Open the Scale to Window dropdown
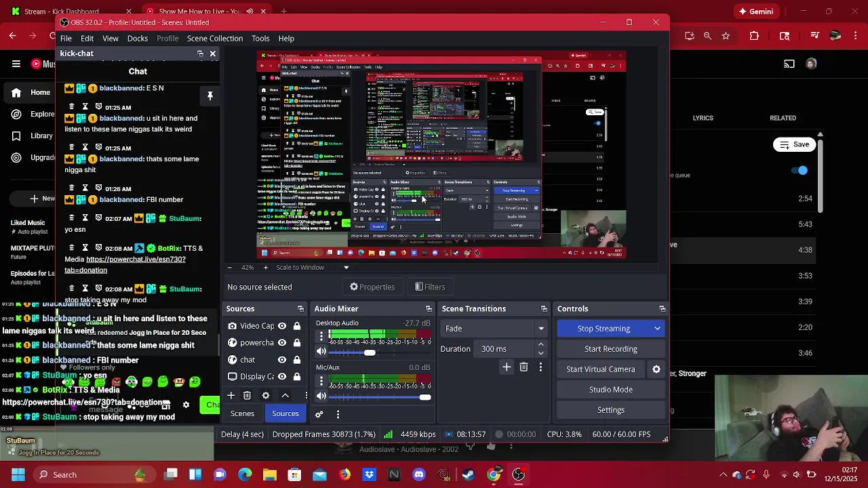The image size is (868, 488). 312,268
